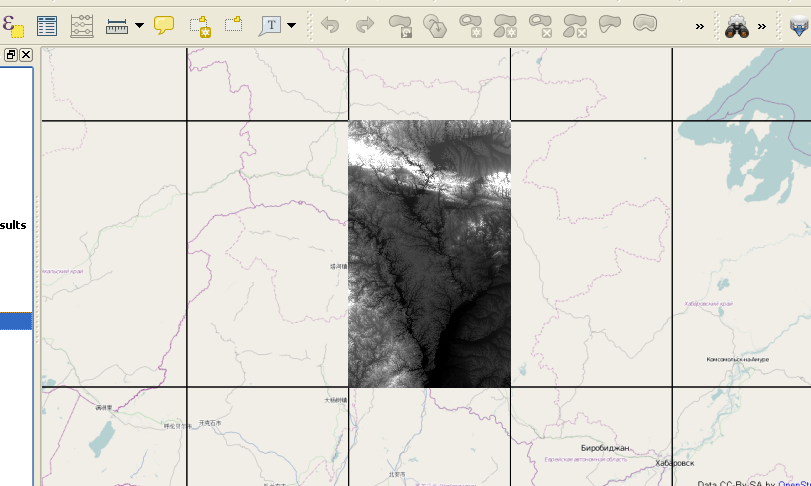Screen dimensions: 811x486
Task: Activate the Measure line ruler tool
Action: (x=117, y=26)
